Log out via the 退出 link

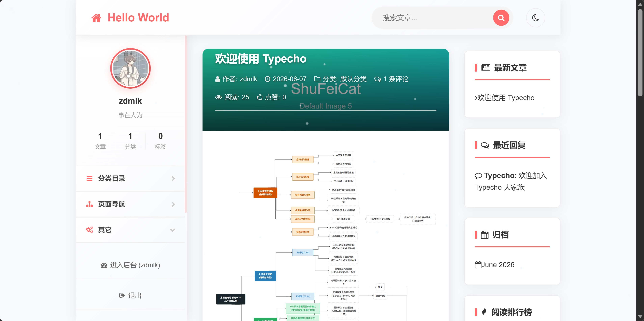pos(130,296)
